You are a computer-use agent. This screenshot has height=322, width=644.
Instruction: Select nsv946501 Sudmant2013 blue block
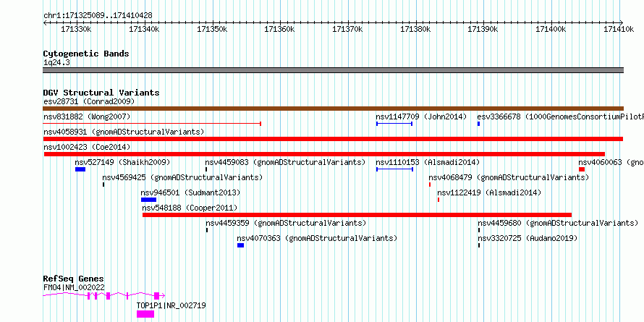(x=148, y=200)
